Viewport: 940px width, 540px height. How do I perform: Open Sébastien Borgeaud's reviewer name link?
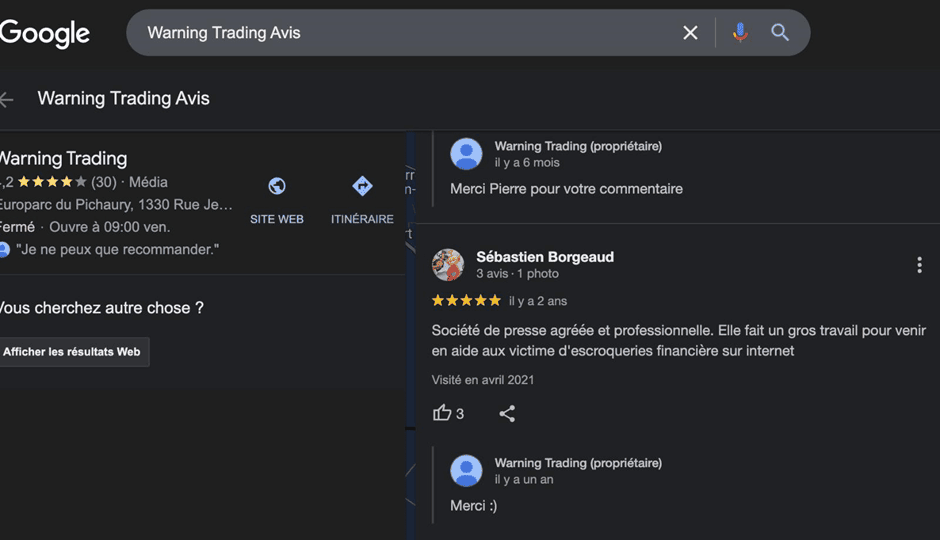545,257
